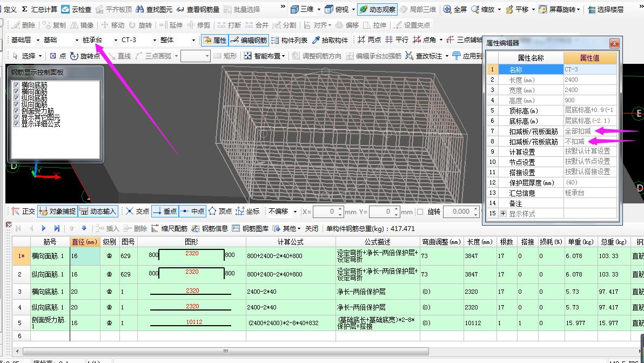The width and height of the screenshot is (644, 363).
Task: Click 拾取构件 pick component
Action: pyautogui.click(x=330, y=40)
